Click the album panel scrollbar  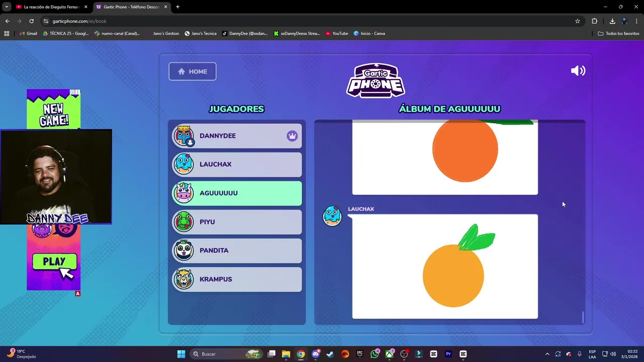(x=583, y=317)
